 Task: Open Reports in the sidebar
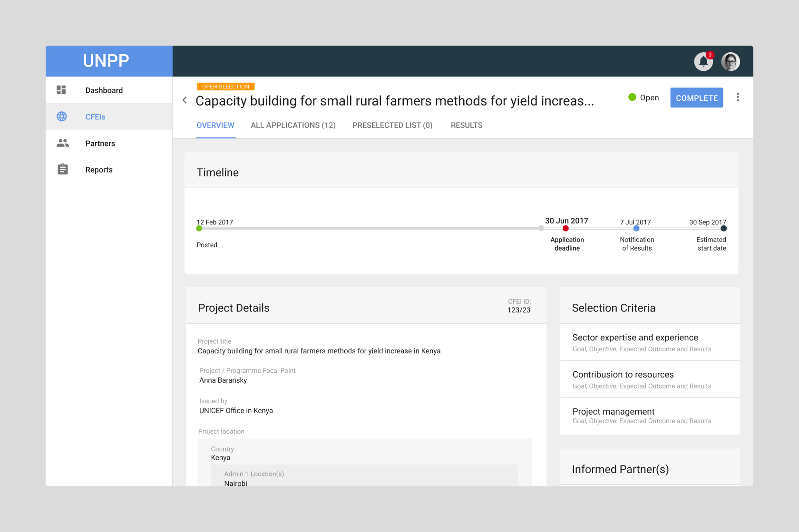109,170
